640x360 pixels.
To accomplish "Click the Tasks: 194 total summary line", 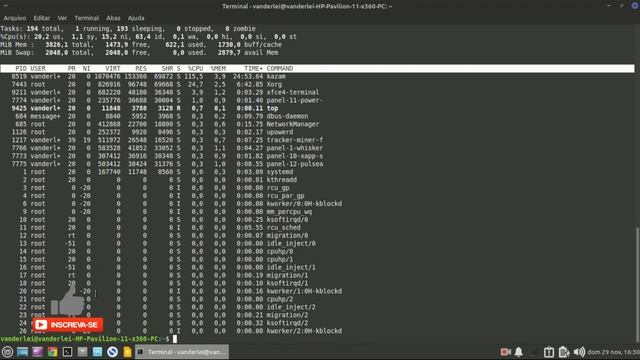I will 128,29.
